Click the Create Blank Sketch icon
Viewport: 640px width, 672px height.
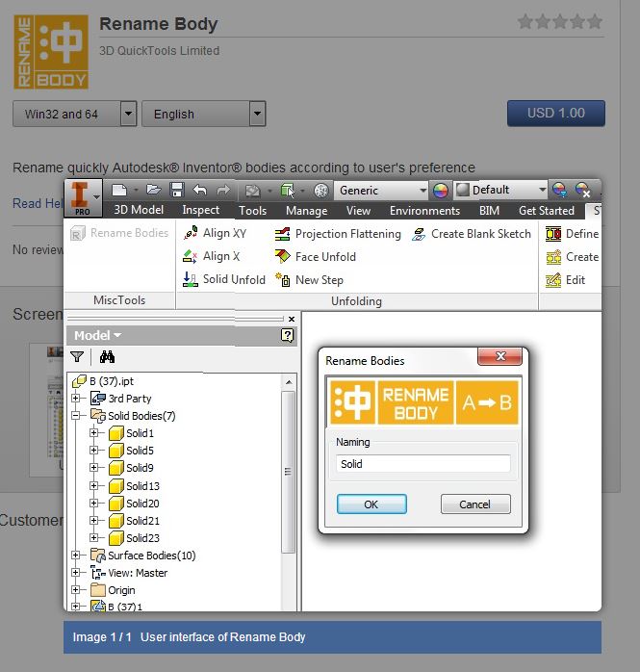(x=419, y=234)
